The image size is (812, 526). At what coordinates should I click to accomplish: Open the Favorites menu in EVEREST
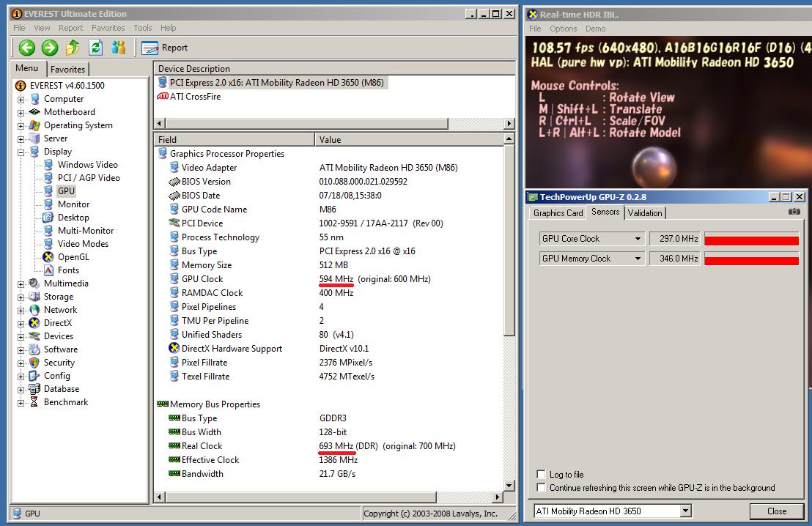click(x=108, y=28)
